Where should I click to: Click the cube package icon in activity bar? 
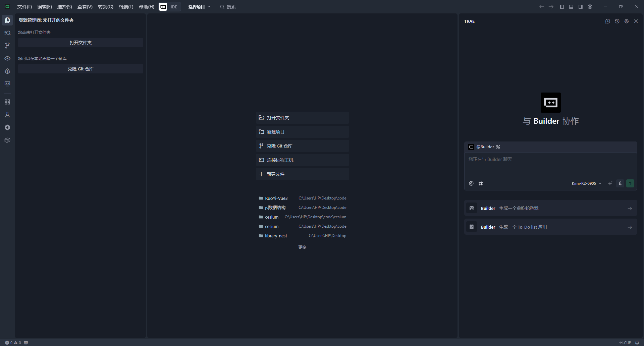pos(7,140)
